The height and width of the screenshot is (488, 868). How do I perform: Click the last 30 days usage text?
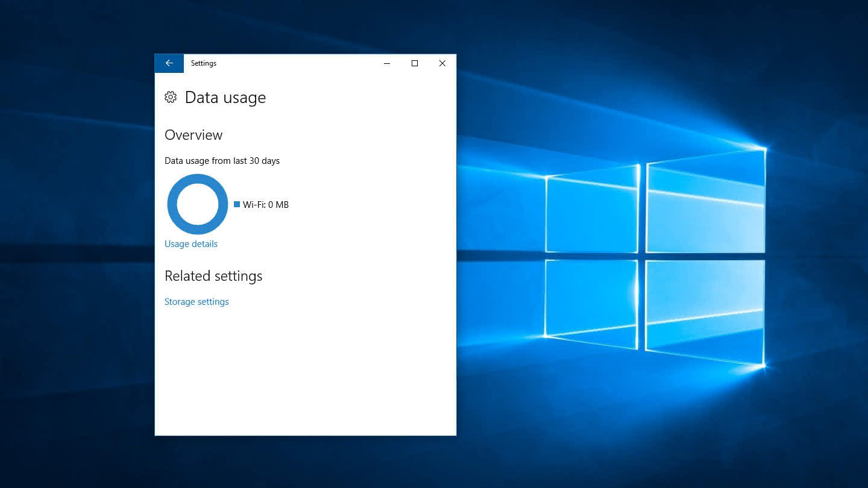pos(222,160)
